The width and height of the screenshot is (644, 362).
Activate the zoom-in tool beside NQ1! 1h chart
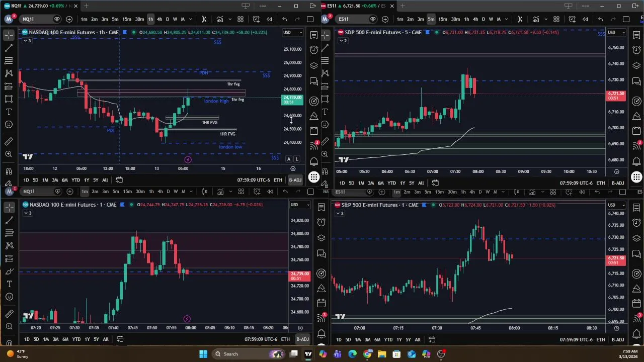click(9, 155)
